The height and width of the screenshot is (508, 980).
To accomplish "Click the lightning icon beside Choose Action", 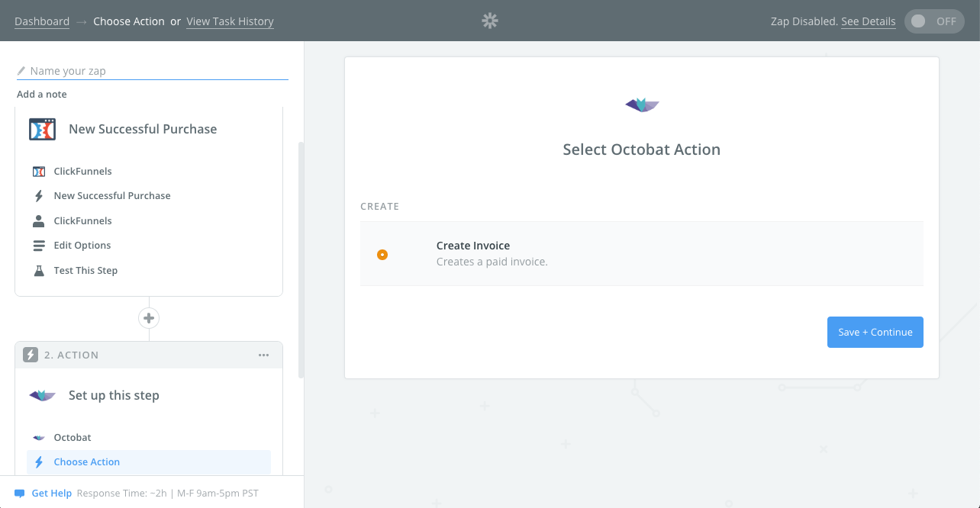I will point(39,462).
